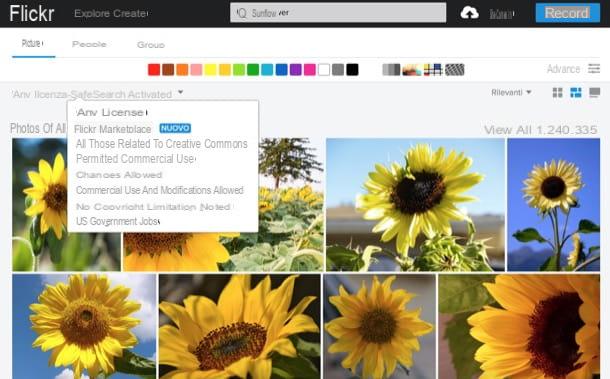Click the Sunflower search field

[338, 13]
